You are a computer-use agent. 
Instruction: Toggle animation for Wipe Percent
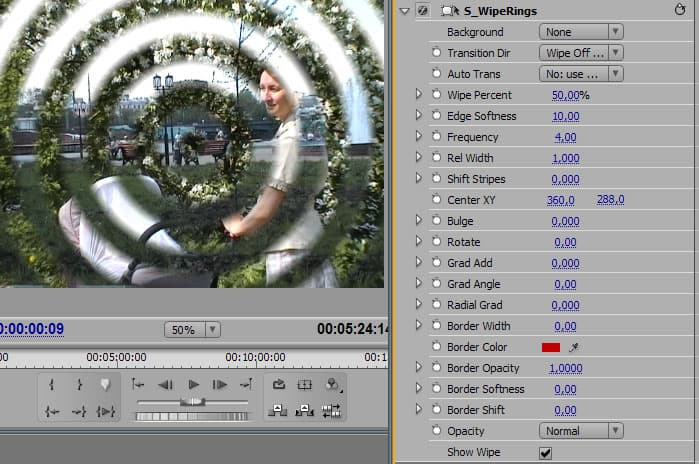[436, 94]
